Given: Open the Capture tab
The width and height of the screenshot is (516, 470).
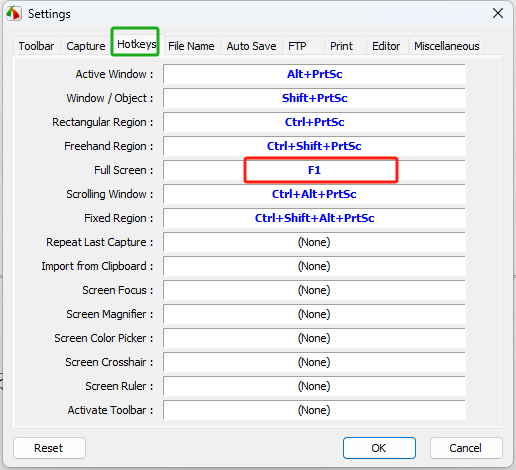Looking at the screenshot, I should 86,46.
